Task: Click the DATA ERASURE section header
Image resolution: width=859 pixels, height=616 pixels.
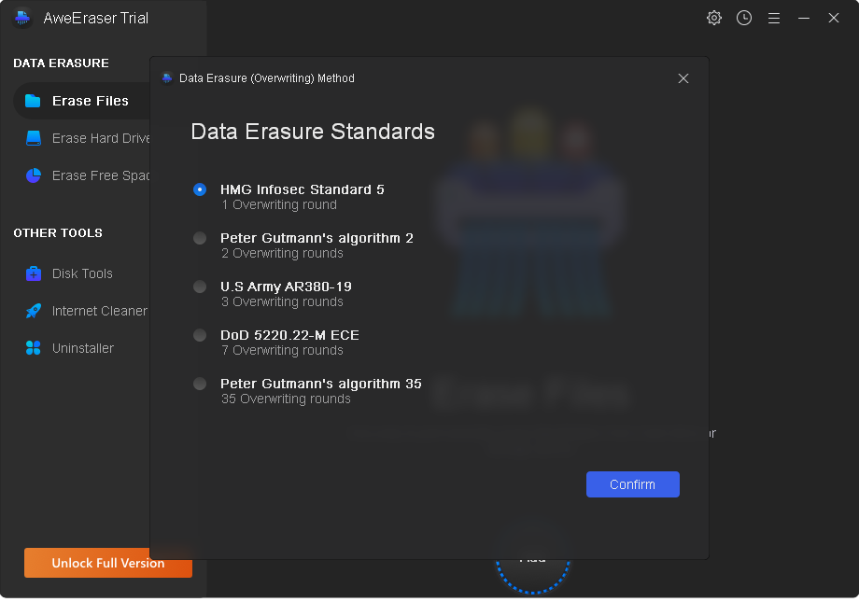Action: pos(62,63)
